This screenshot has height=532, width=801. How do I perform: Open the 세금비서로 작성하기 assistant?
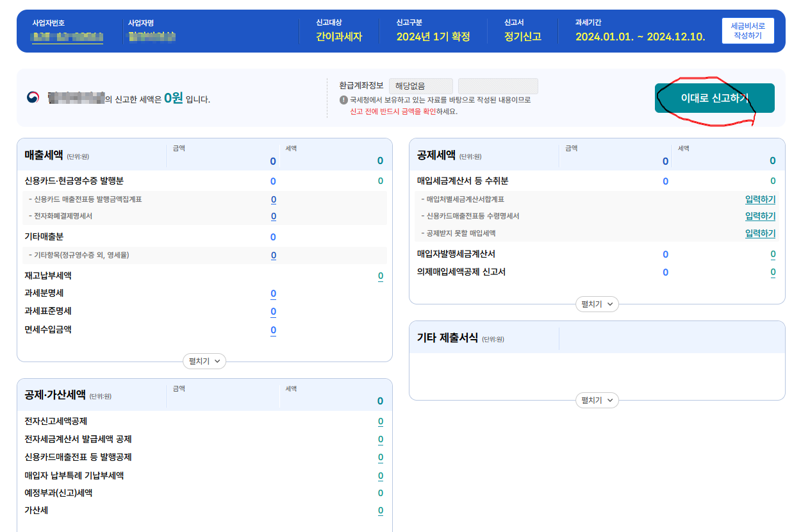pos(747,29)
